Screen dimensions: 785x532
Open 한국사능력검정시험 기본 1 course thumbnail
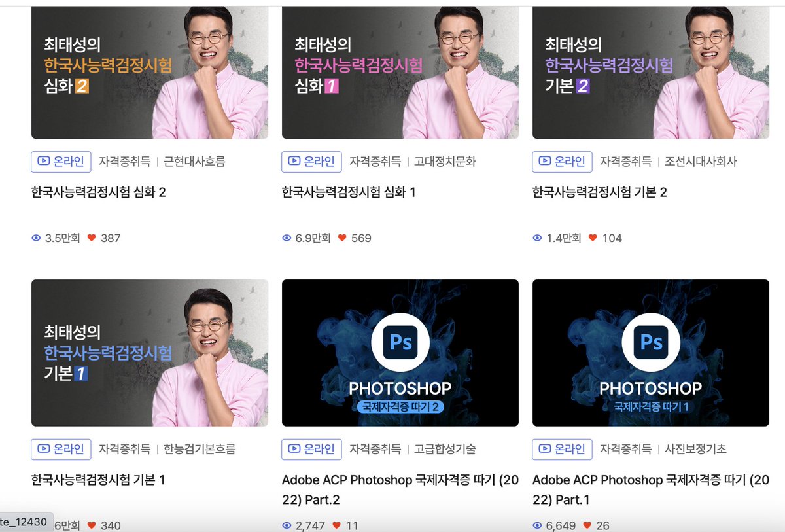[x=150, y=353]
